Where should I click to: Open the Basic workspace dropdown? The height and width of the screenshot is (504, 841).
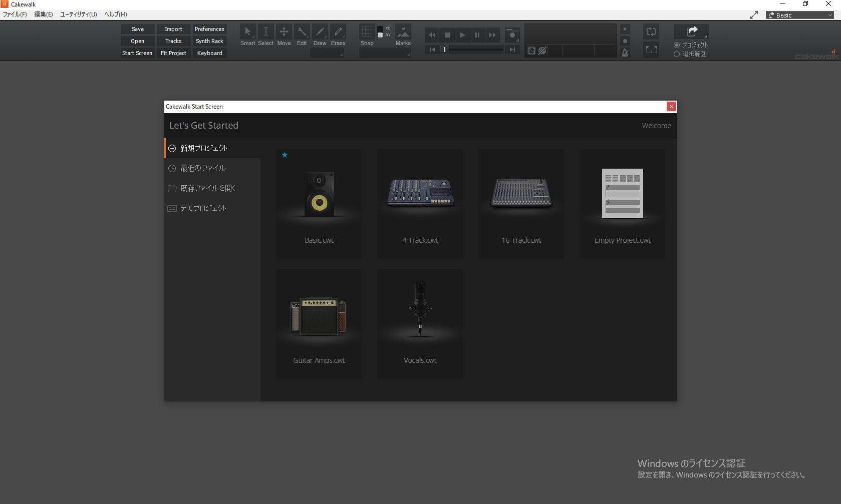800,15
